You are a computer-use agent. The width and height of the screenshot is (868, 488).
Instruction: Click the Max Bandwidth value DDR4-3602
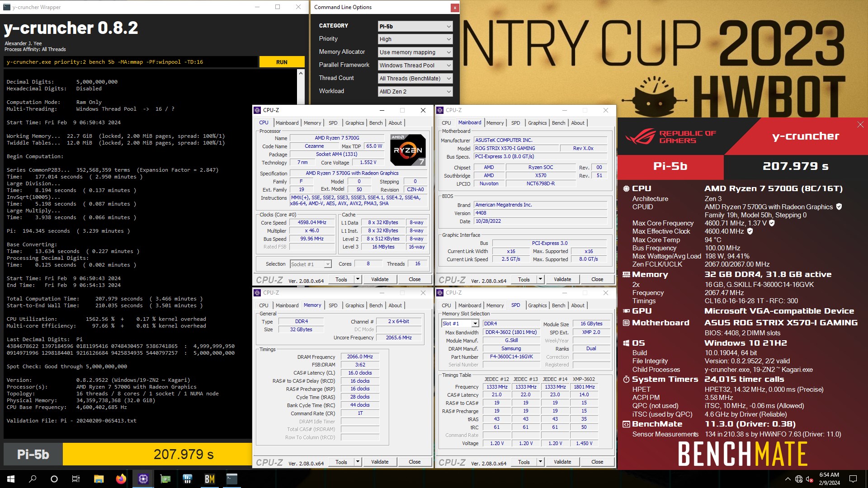click(511, 332)
